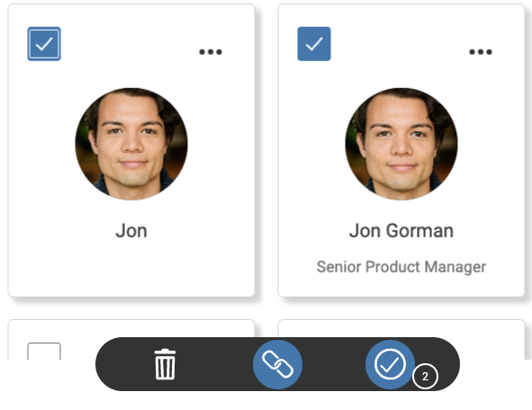The width and height of the screenshot is (532, 410).
Task: Delete selected contacts with the trash icon
Action: click(x=165, y=364)
